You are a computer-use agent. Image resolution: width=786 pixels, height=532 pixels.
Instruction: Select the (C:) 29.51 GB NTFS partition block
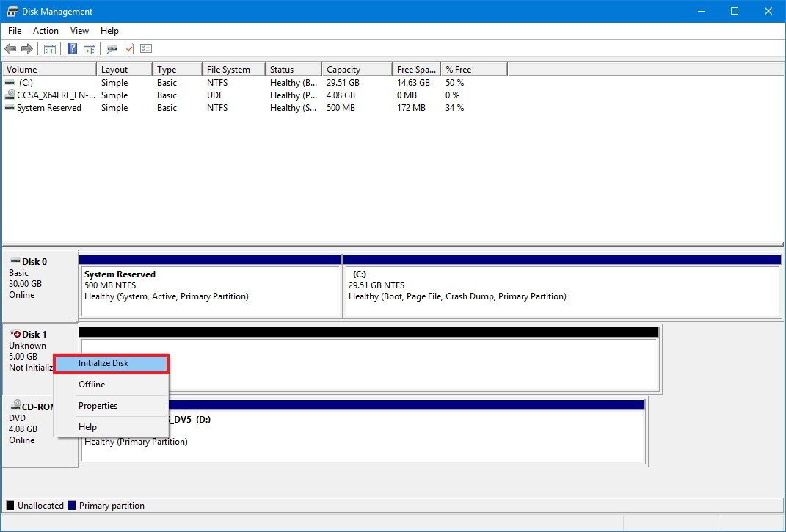click(562, 285)
